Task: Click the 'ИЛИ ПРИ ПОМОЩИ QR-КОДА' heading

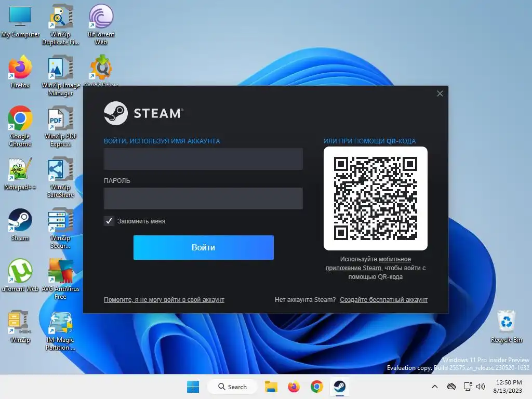Action: coord(369,141)
